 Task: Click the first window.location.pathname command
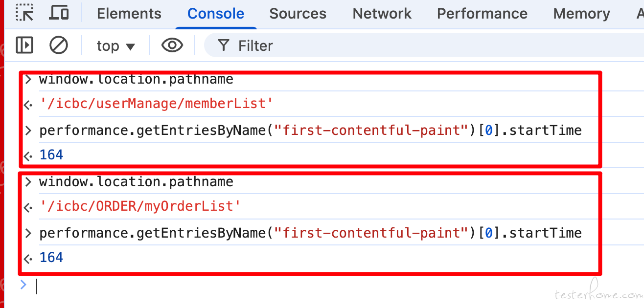tap(136, 79)
